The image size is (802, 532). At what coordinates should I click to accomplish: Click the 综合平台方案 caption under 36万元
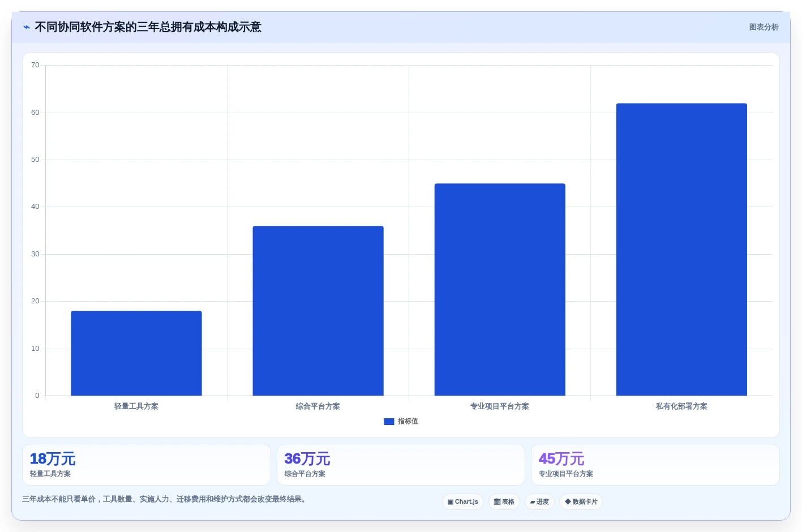point(305,474)
